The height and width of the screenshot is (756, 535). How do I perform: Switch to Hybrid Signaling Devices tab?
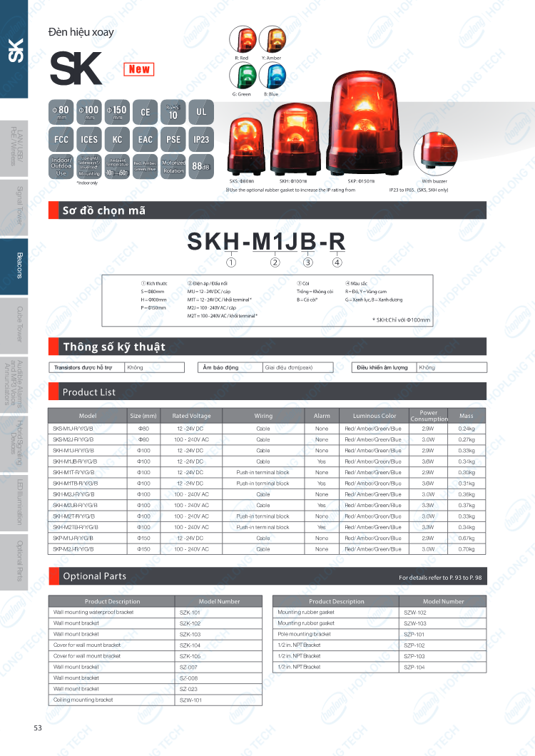14,444
